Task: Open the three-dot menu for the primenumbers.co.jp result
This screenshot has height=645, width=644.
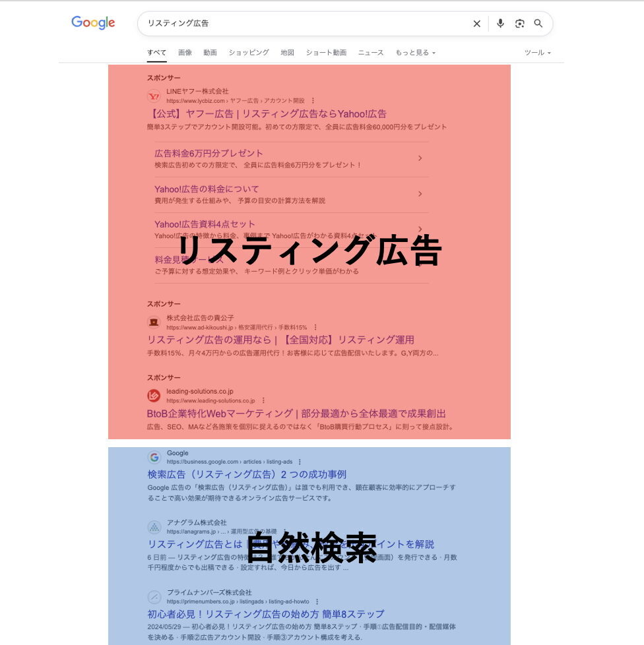Action: click(x=317, y=602)
